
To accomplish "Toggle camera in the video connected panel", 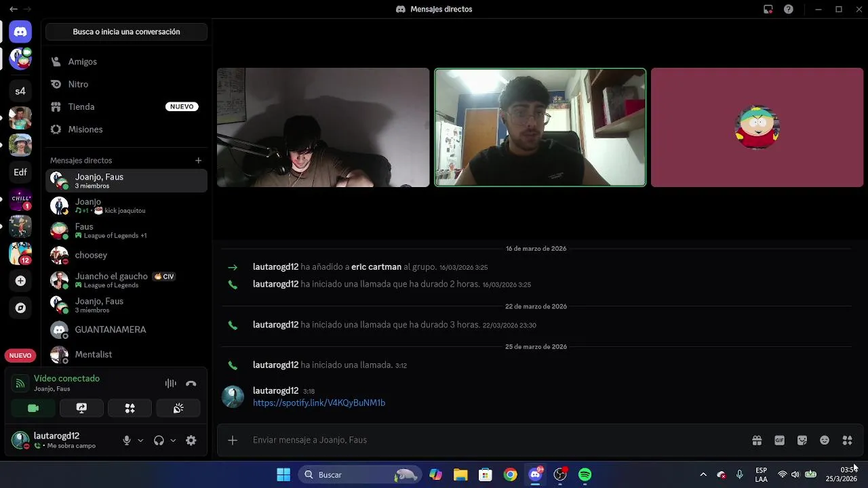I will point(33,408).
